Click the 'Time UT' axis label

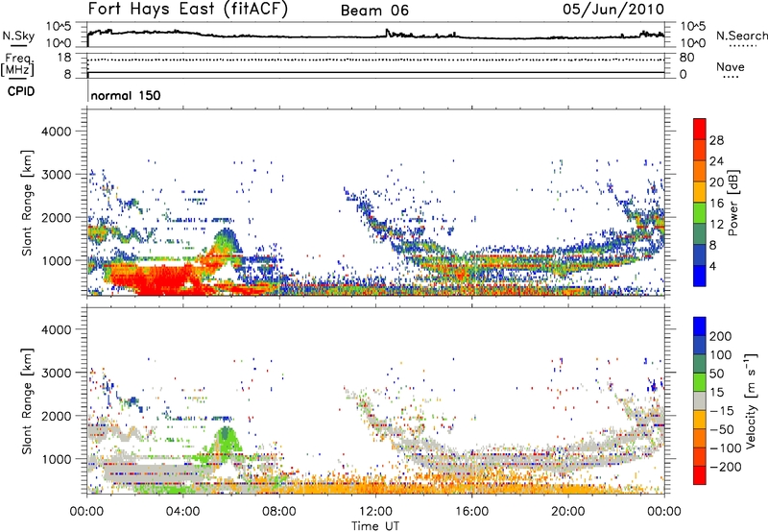375,526
